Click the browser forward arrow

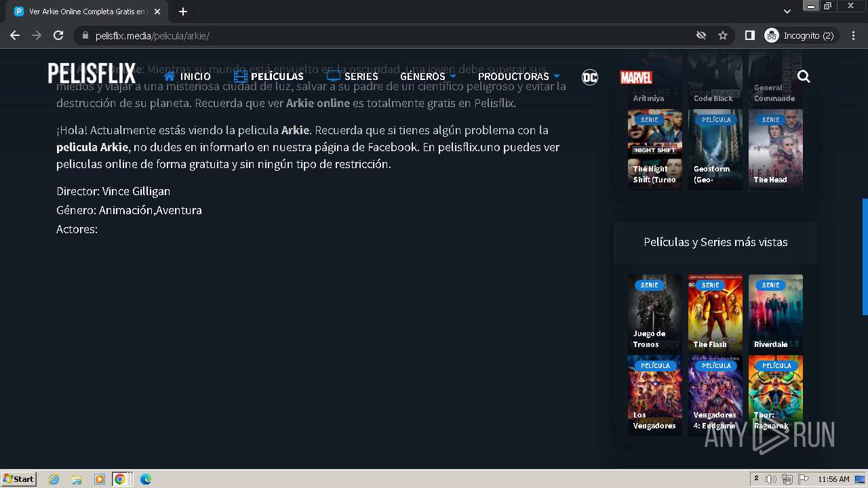(x=37, y=35)
